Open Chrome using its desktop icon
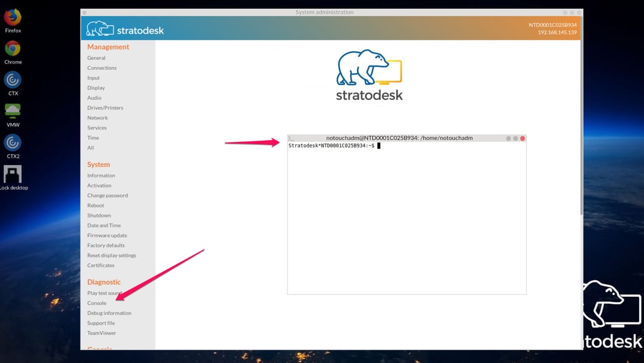Image resolution: width=644 pixels, height=363 pixels. (x=12, y=49)
